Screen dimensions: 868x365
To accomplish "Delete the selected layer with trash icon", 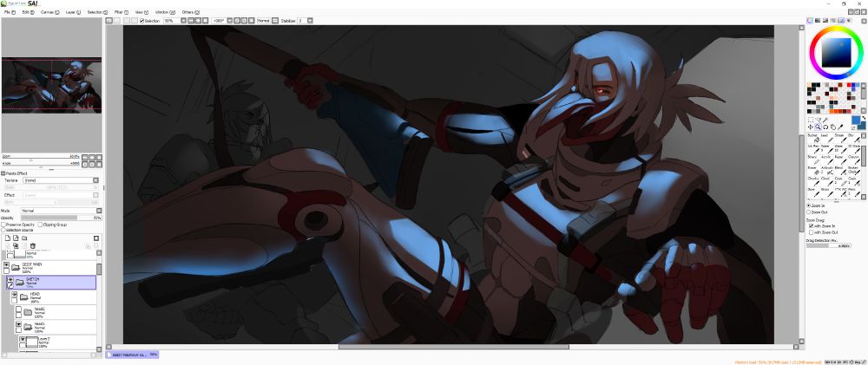I will pyautogui.click(x=33, y=246).
